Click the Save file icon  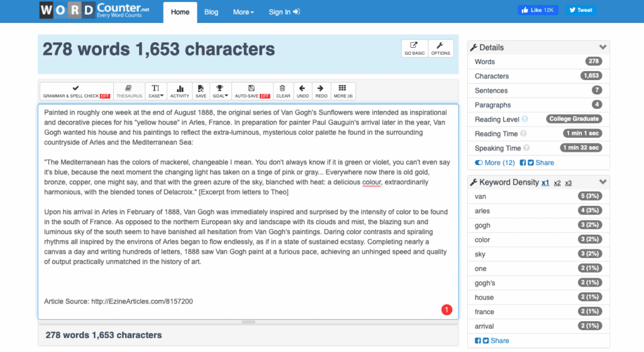[201, 91]
